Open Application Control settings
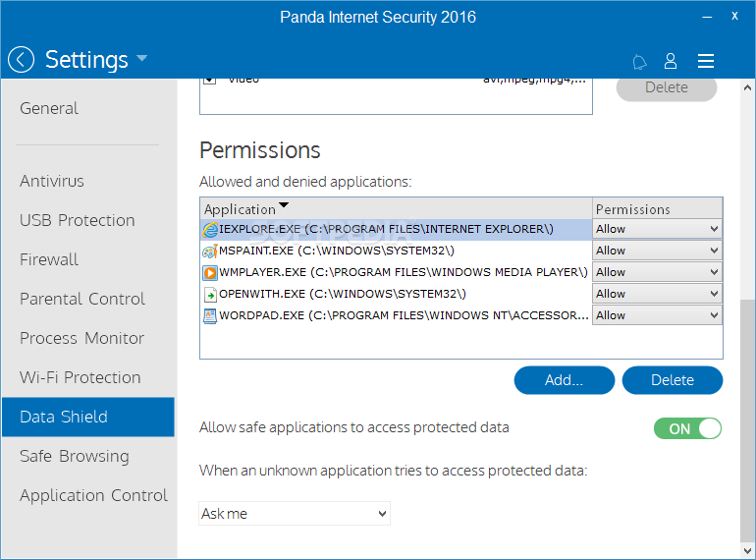Viewport: 756px width, 560px height. 93,496
